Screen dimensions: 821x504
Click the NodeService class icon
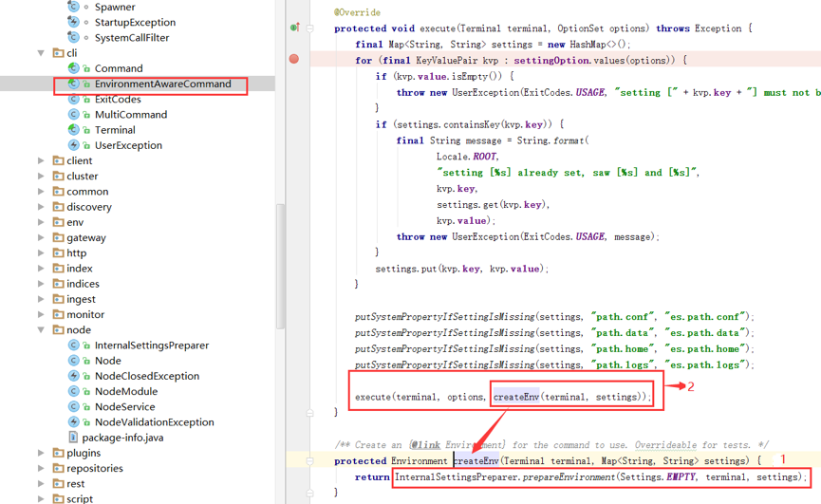(73, 406)
